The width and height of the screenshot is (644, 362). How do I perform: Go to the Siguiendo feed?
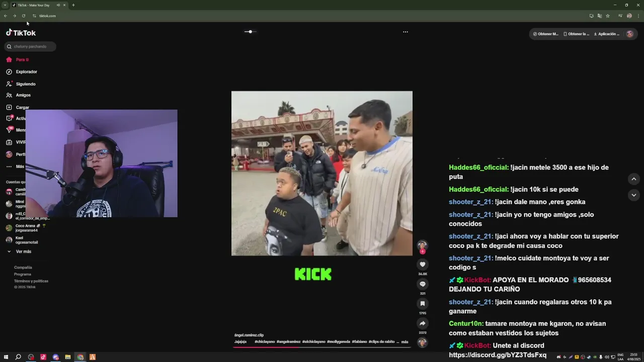[x=21, y=84]
